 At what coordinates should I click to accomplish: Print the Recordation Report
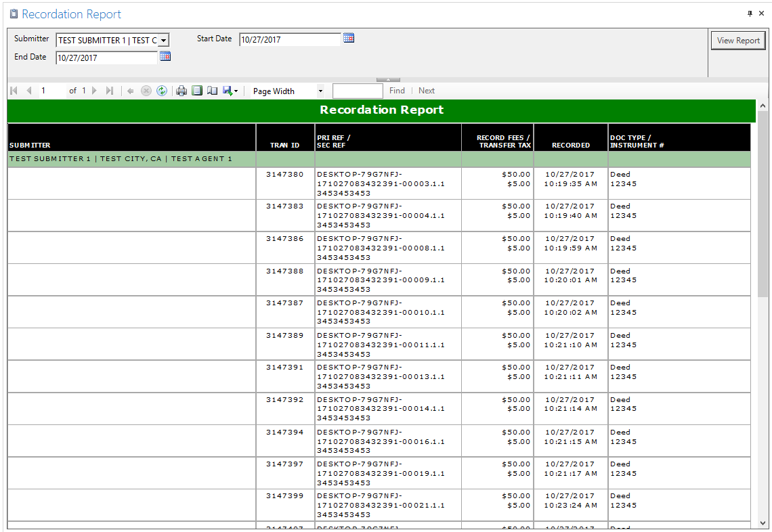tap(181, 91)
